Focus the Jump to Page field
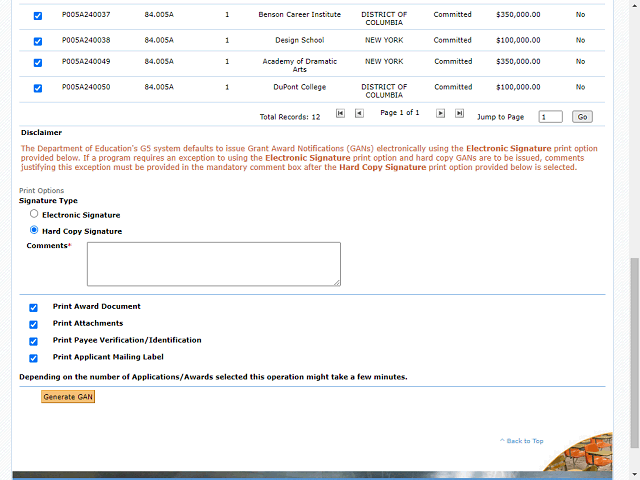640x480 pixels. (x=550, y=117)
